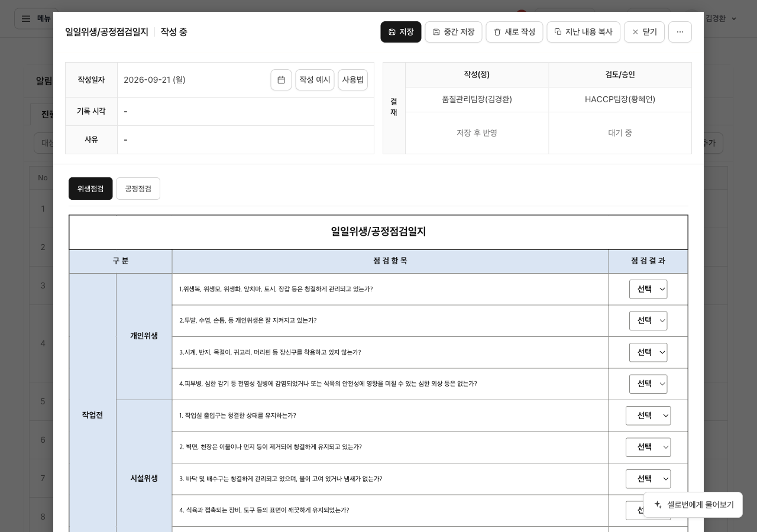The height and width of the screenshot is (532, 757).
Task: Open result dropdown for 바닥 및 배수구 item
Action: tap(648, 479)
